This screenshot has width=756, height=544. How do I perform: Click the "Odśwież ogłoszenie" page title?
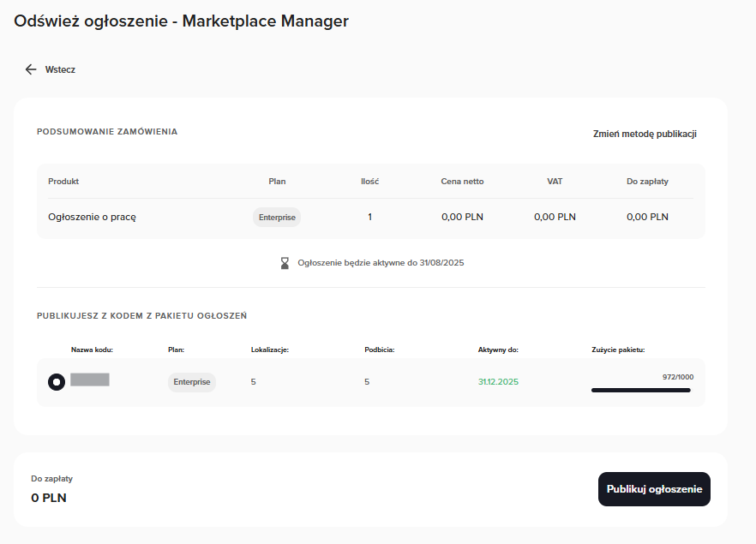[x=181, y=21]
